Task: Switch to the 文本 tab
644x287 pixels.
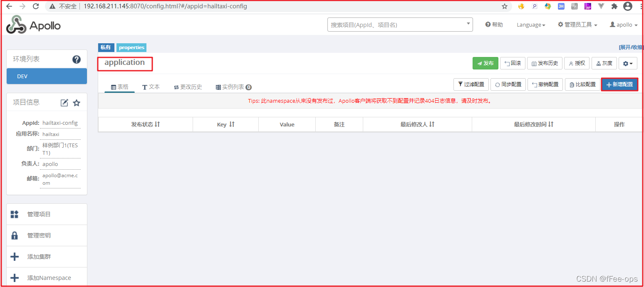Action: coord(151,87)
